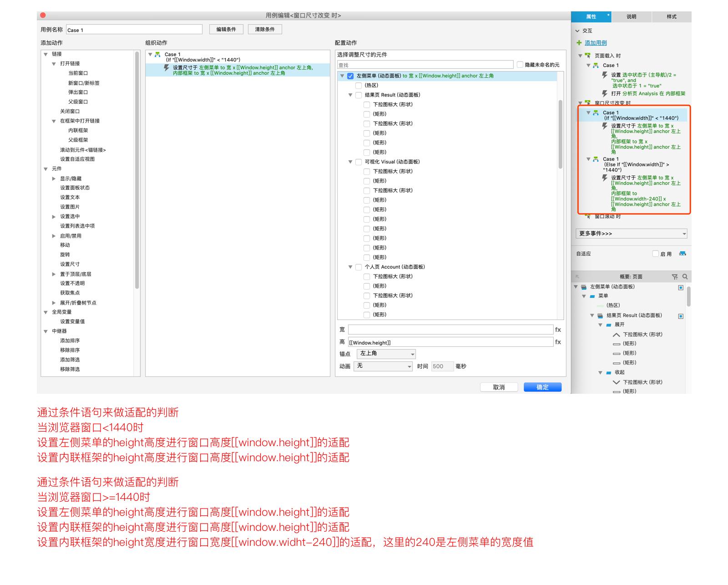Click the state icon beside 菜单 in outline
Image resolution: width=728 pixels, height=585 pixels.
[x=592, y=296]
